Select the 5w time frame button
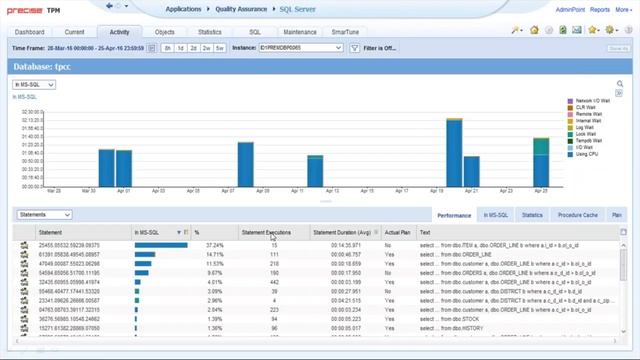Image resolution: width=640 pixels, height=360 pixels. (x=220, y=48)
